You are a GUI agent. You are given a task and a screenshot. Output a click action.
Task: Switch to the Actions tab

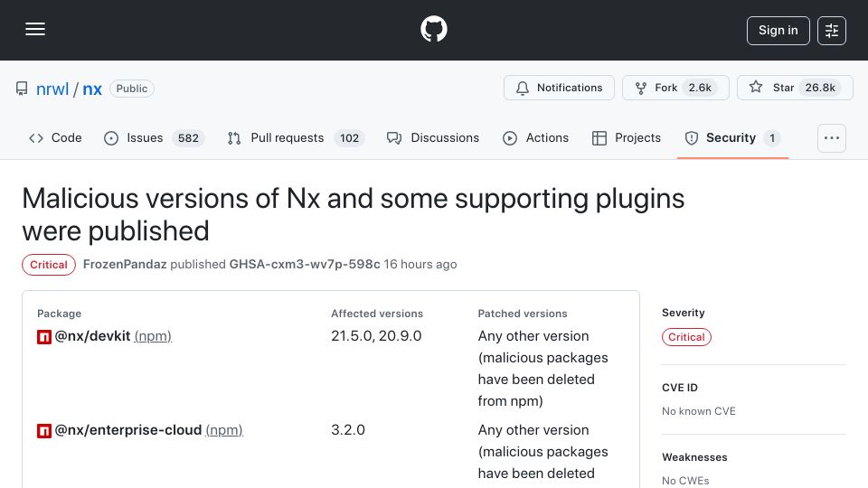[535, 137]
